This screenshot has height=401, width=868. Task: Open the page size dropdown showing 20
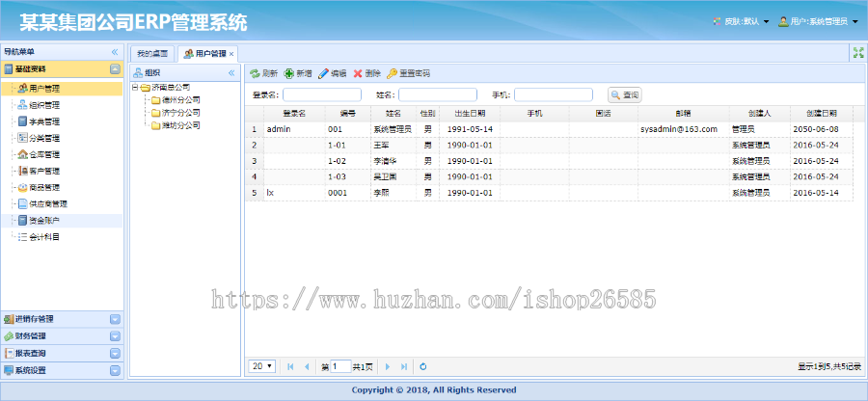tap(262, 366)
